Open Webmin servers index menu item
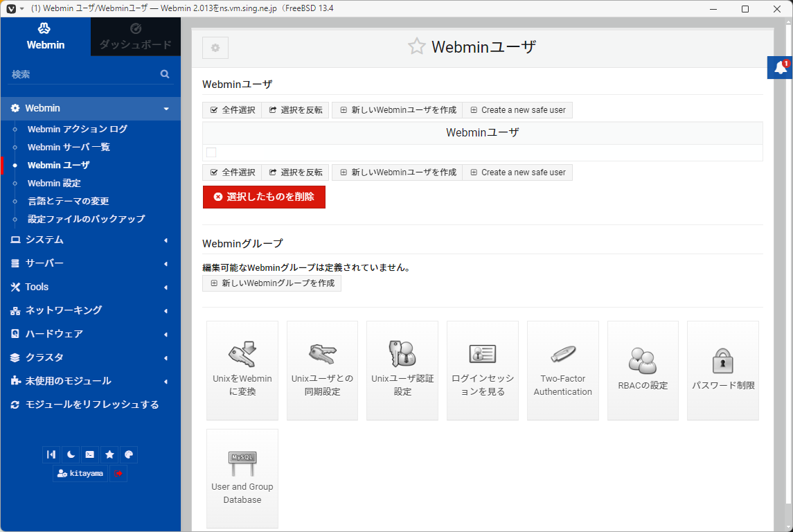 pyautogui.click(x=69, y=147)
